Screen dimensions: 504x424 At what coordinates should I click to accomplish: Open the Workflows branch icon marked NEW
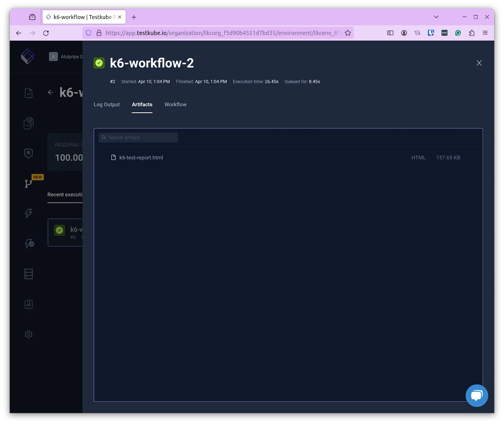coord(28,183)
